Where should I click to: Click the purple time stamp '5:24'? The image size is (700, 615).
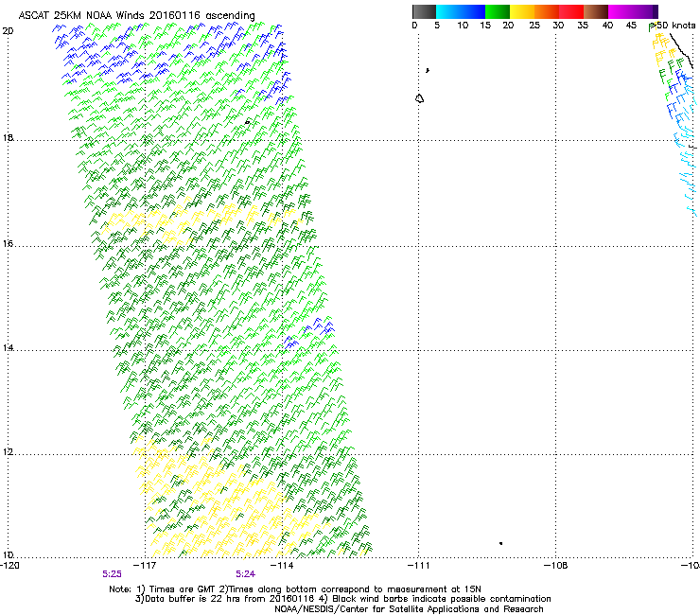246,574
